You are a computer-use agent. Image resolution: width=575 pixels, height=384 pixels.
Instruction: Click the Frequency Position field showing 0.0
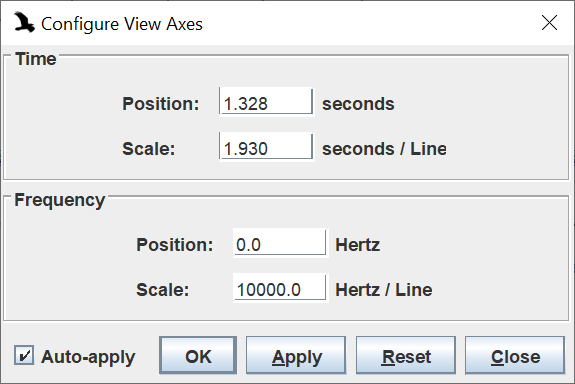(x=281, y=243)
